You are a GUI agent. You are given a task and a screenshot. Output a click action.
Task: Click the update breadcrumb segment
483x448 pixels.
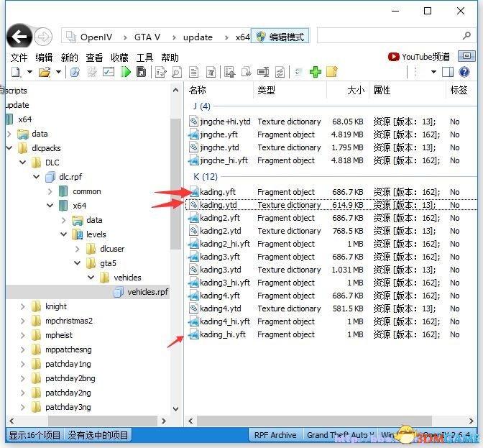(198, 37)
